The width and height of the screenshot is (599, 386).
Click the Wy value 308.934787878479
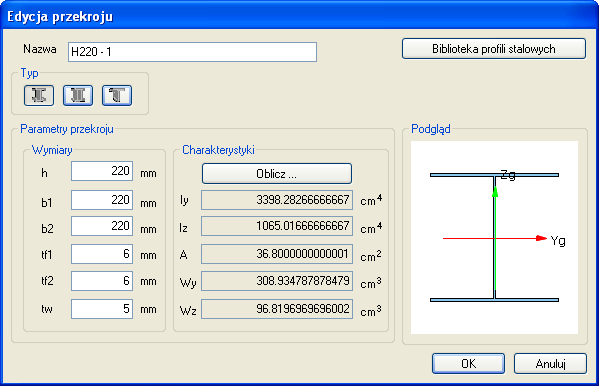click(277, 281)
